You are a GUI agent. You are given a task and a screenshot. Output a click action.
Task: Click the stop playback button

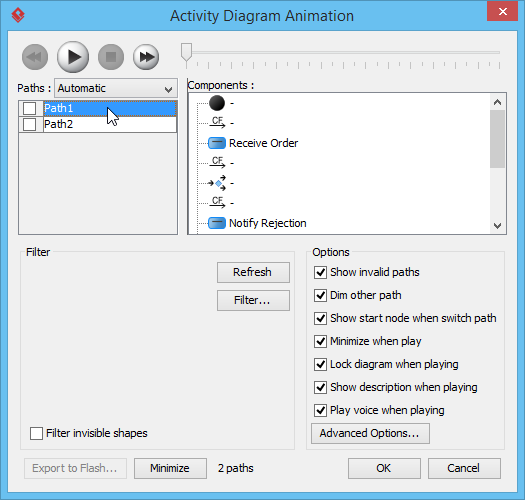coord(111,57)
